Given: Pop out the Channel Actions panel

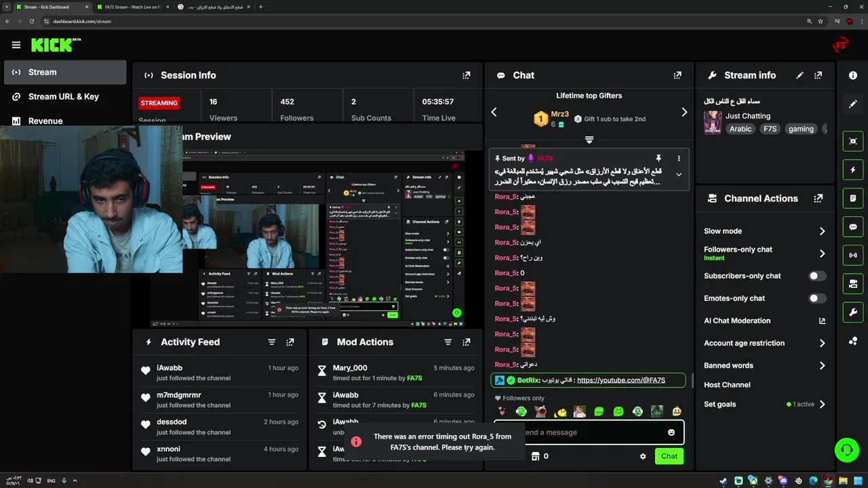Looking at the screenshot, I should (818, 199).
